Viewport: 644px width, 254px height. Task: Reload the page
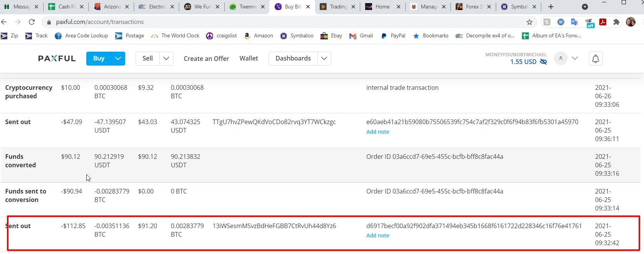click(32, 22)
